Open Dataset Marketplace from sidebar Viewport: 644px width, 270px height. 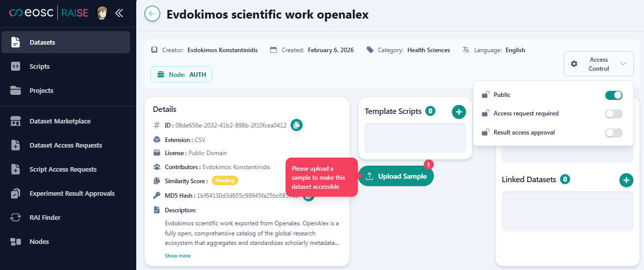[x=60, y=121]
